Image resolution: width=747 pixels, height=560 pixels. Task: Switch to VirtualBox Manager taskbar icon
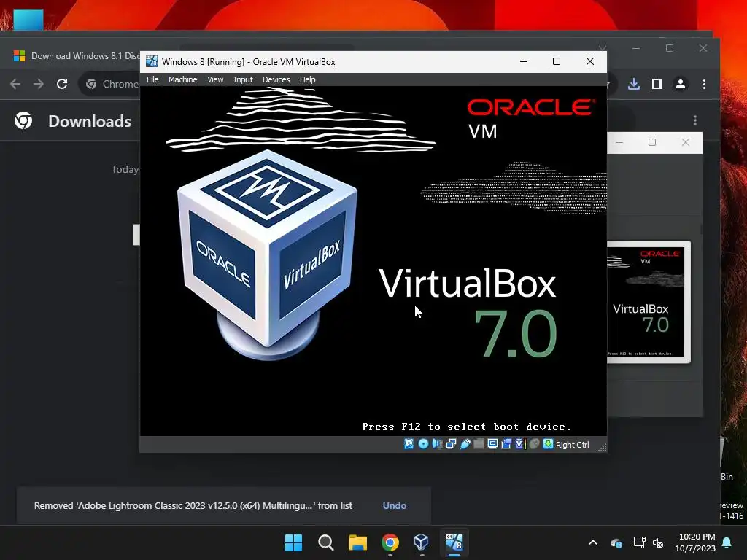tap(422, 542)
